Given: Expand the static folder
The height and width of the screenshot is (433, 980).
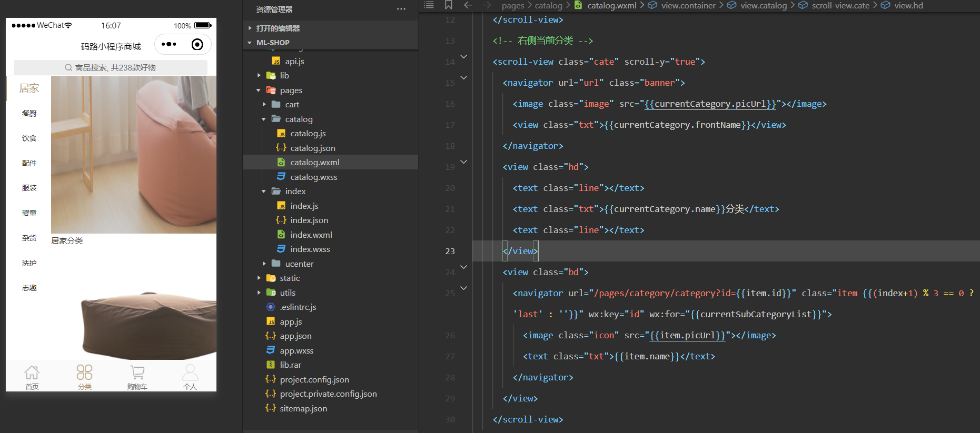Looking at the screenshot, I should [x=259, y=278].
